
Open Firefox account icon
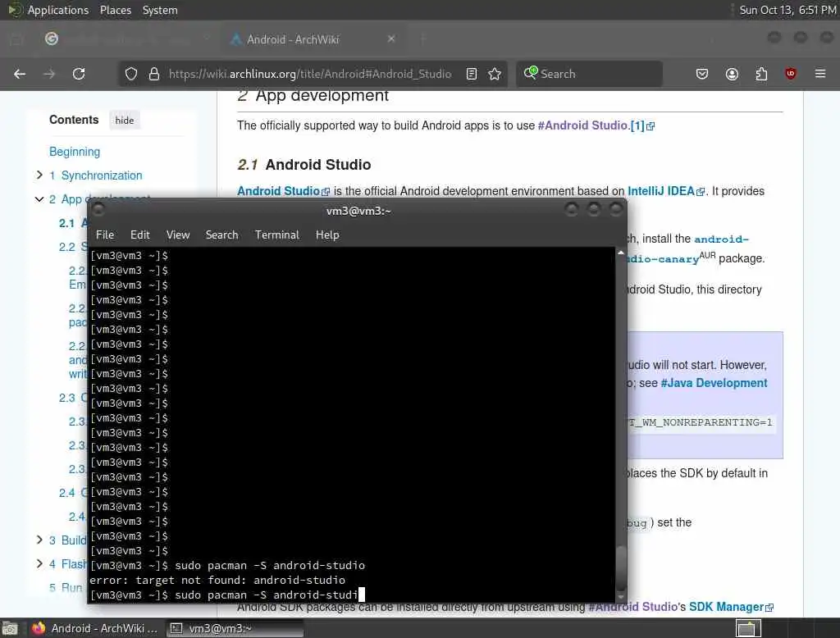732,74
